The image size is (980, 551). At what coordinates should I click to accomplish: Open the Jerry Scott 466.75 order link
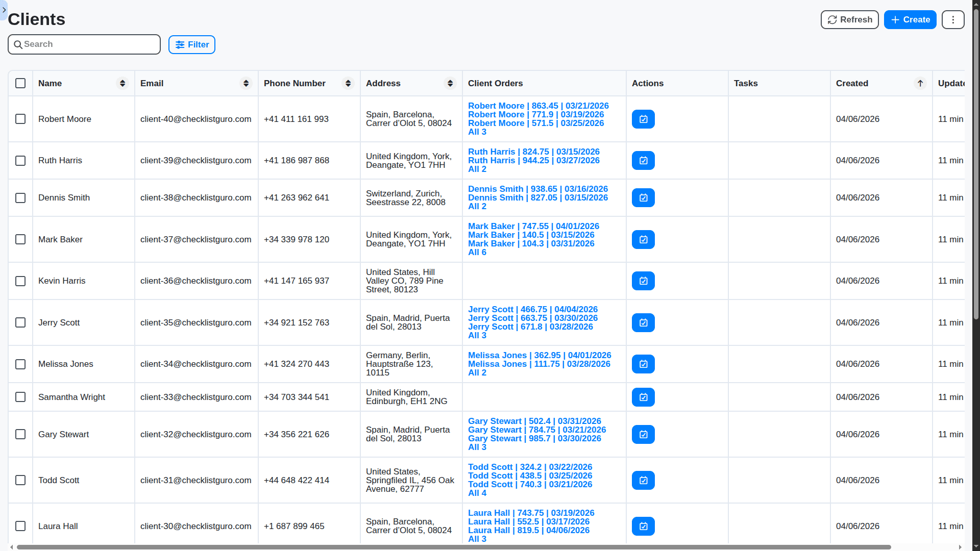pyautogui.click(x=532, y=310)
